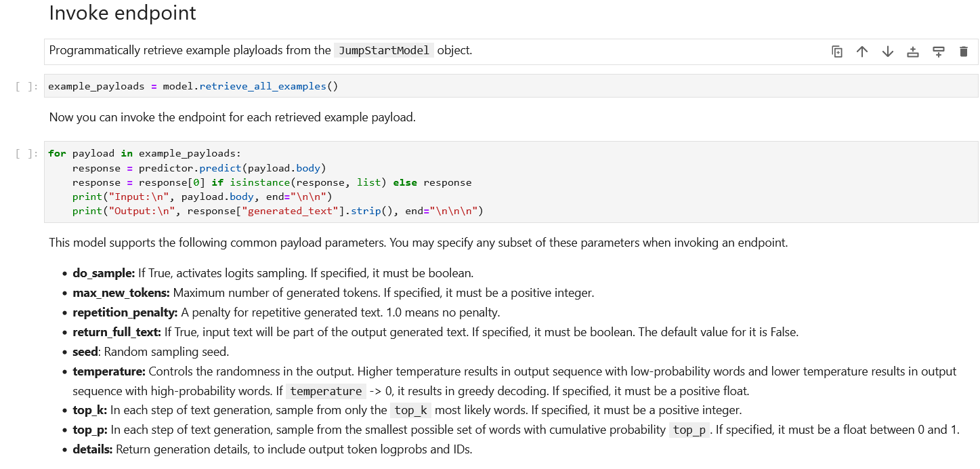Insert a new cell below

pyautogui.click(x=939, y=52)
